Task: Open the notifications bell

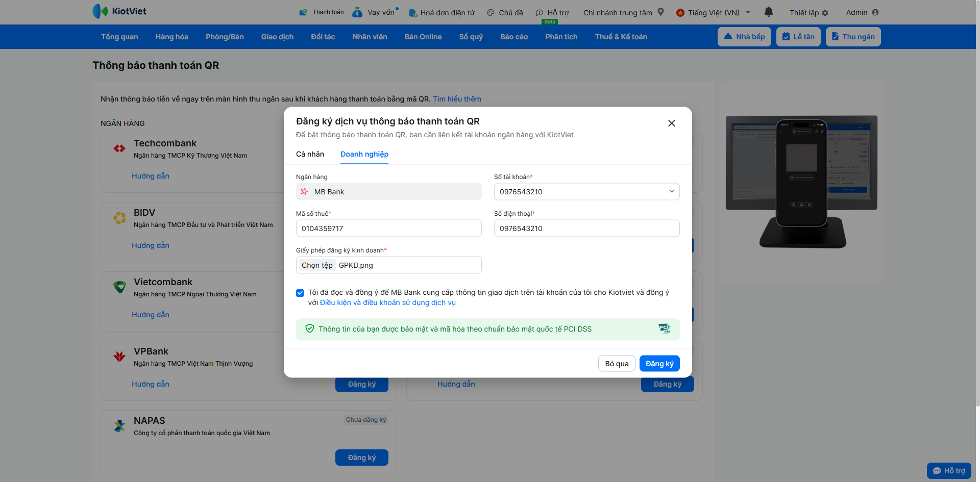Action: click(769, 12)
